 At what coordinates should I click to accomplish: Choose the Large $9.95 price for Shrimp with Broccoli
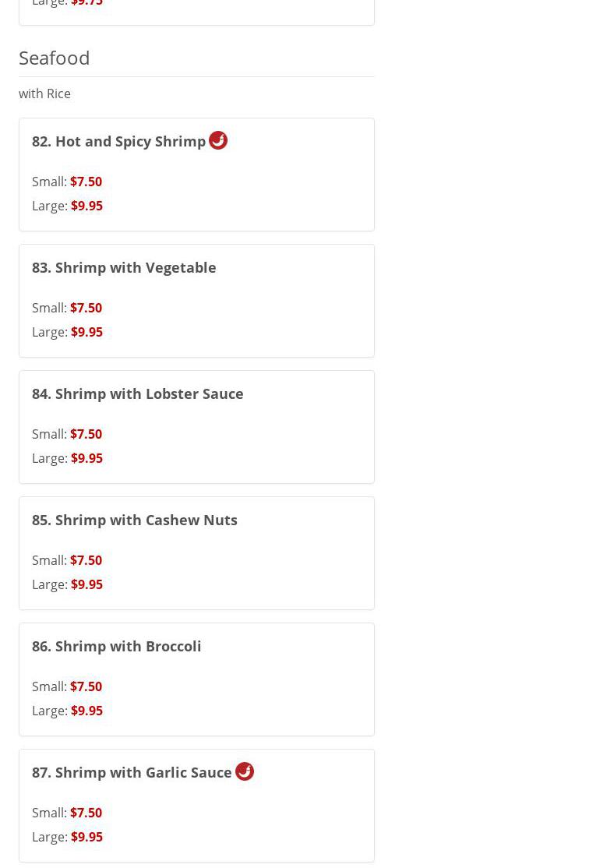[86, 711]
